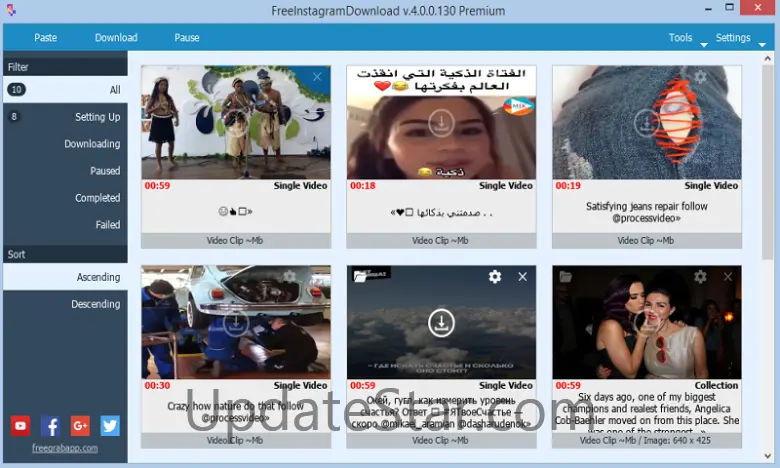The image size is (780, 468).
Task: Select the dancers on stage thumbnail
Action: (236, 122)
